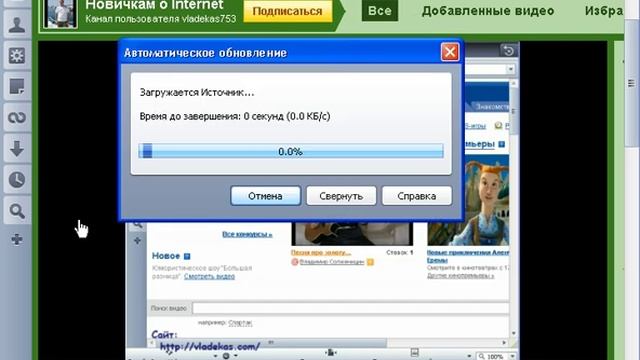The height and width of the screenshot is (360, 640).
Task: Click the refresh icon above the video
Action: coord(509,51)
